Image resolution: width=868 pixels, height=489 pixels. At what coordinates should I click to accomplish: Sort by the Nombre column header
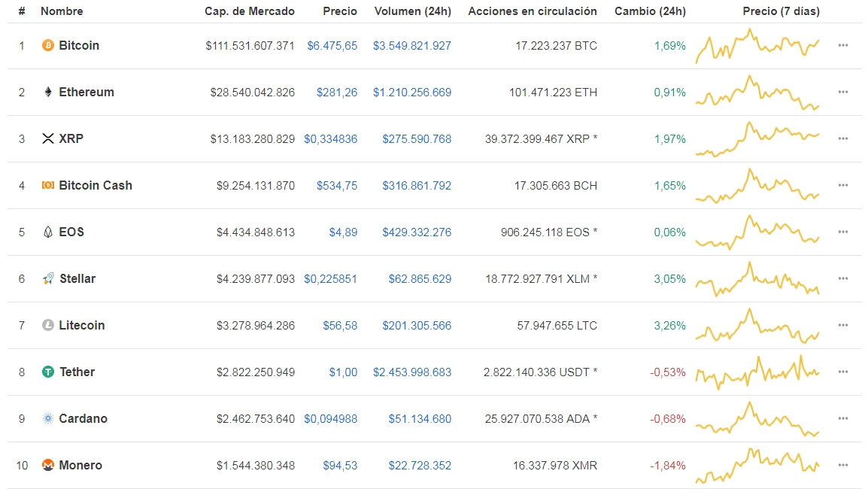pos(62,11)
